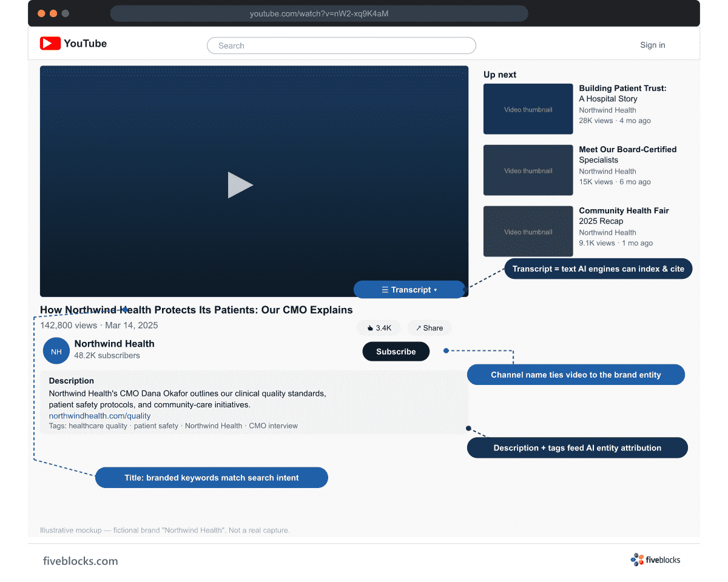Click the red window close dot
The image size is (728, 582).
41,13
